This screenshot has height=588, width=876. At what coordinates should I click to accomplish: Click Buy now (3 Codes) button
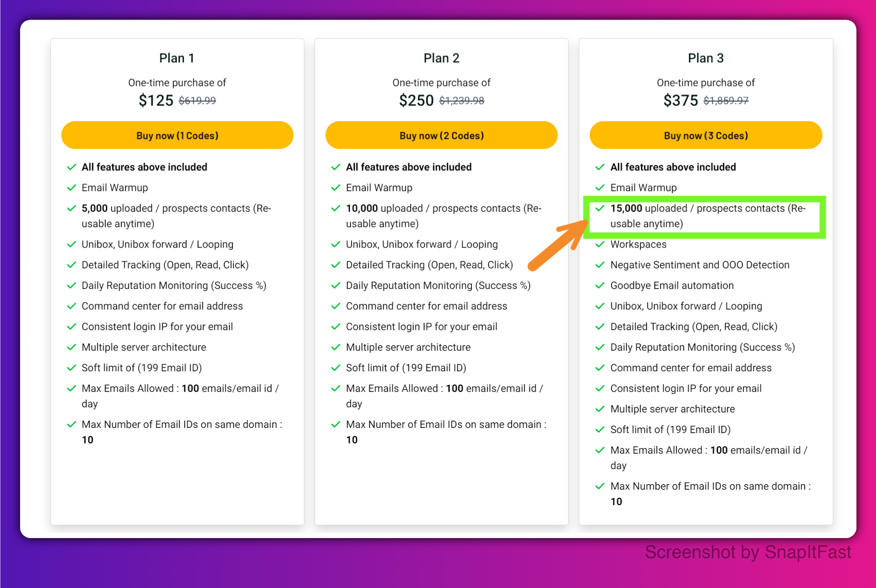706,135
